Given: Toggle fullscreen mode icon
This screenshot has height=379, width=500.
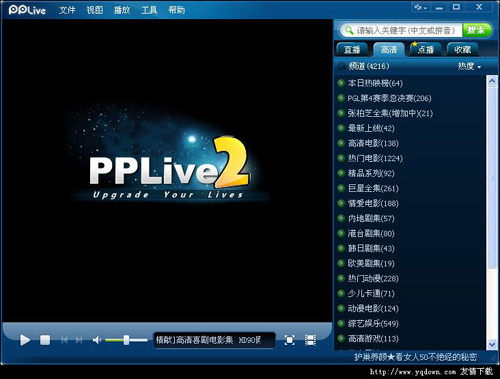Looking at the screenshot, I should (289, 340).
